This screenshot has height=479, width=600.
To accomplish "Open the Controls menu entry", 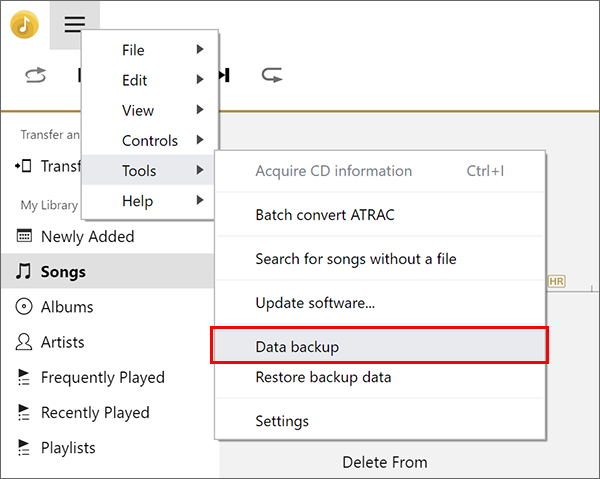I will (x=150, y=141).
